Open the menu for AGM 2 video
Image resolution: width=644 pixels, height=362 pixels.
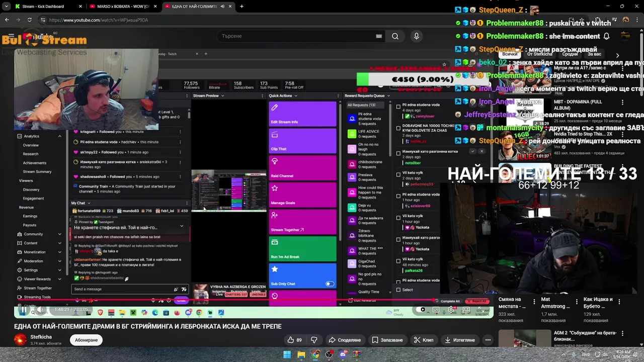click(x=622, y=333)
